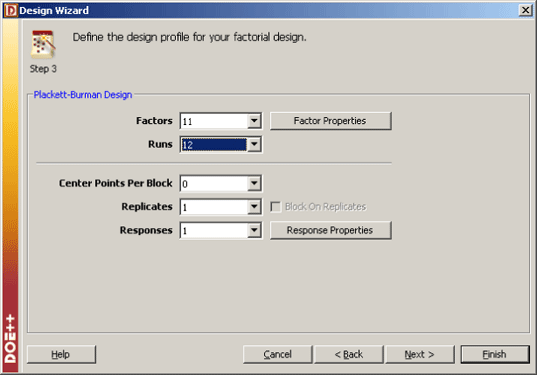
Task: Expand the Responses dropdown arrow
Action: coord(254,230)
